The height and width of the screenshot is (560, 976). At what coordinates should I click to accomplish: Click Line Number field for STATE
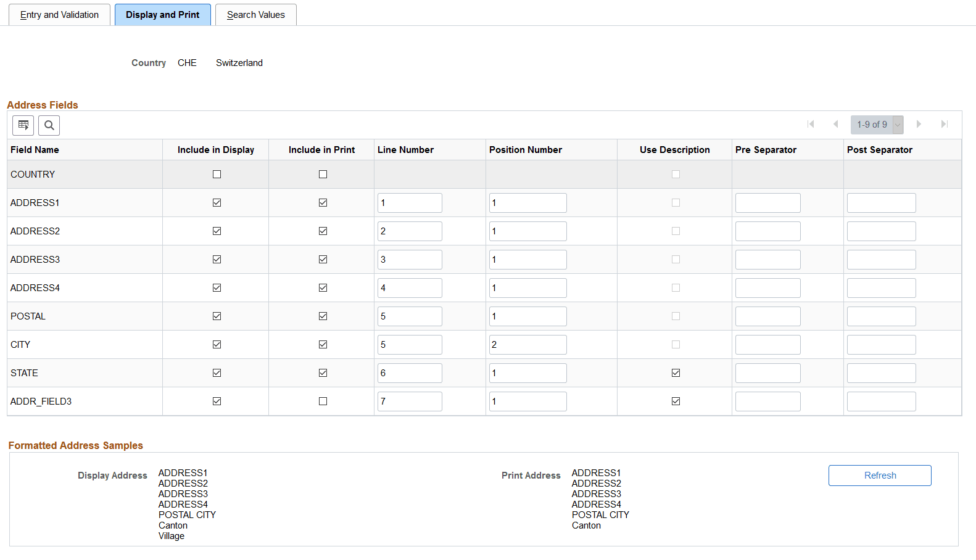pyautogui.click(x=410, y=373)
